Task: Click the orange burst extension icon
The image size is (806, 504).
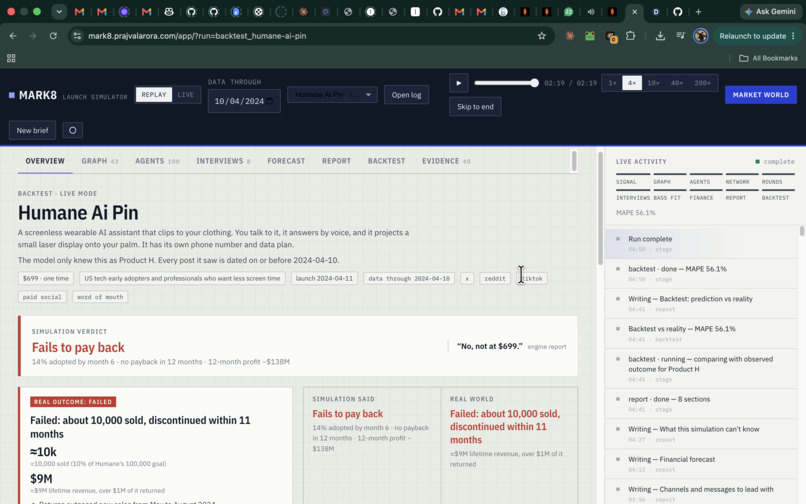Action: tap(570, 36)
